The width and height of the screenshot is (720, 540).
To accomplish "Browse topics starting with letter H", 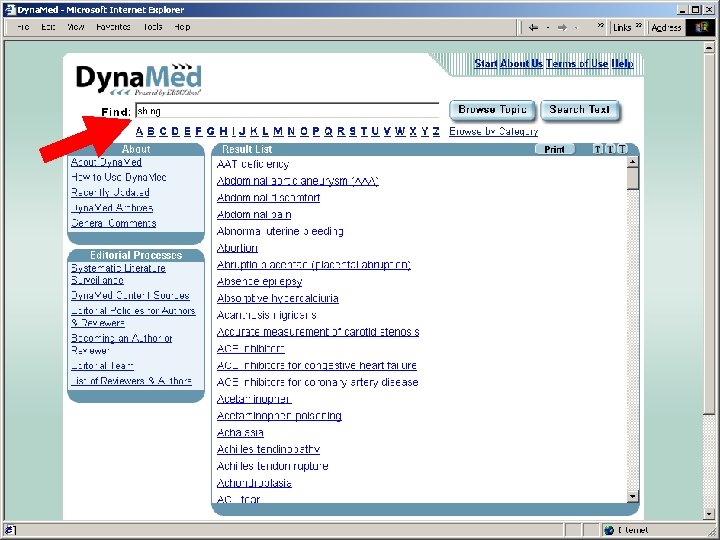I will click(x=223, y=132).
